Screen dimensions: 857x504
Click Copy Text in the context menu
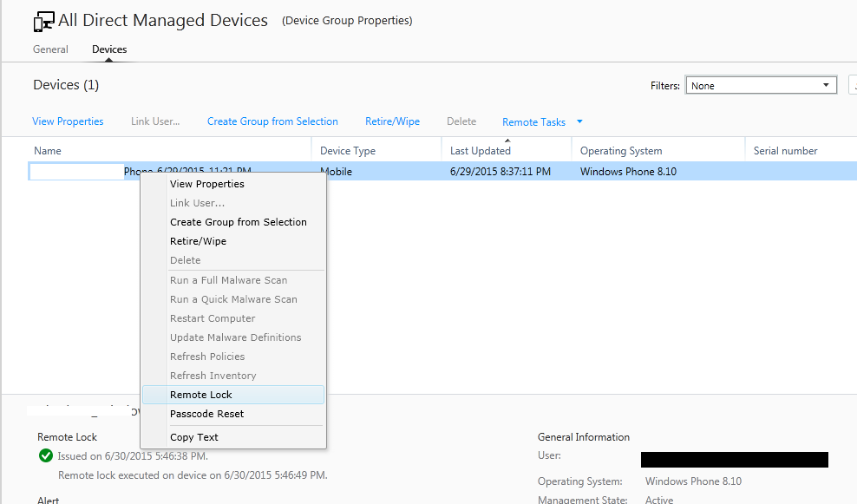point(193,436)
